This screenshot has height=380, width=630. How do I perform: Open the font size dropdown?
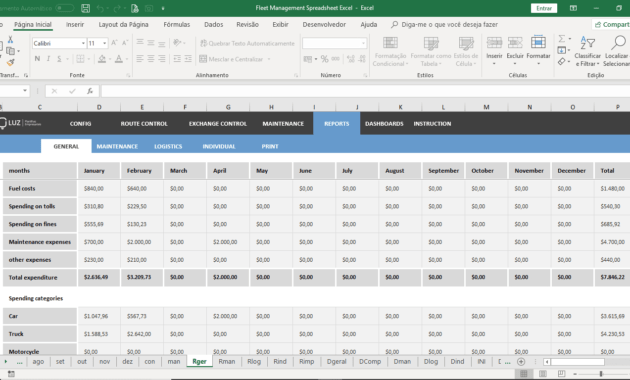point(104,43)
